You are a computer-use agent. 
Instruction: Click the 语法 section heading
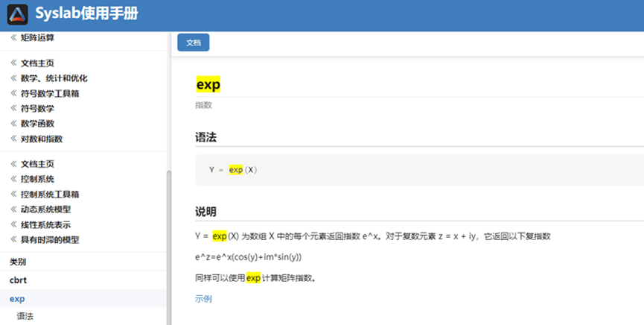pyautogui.click(x=205, y=137)
